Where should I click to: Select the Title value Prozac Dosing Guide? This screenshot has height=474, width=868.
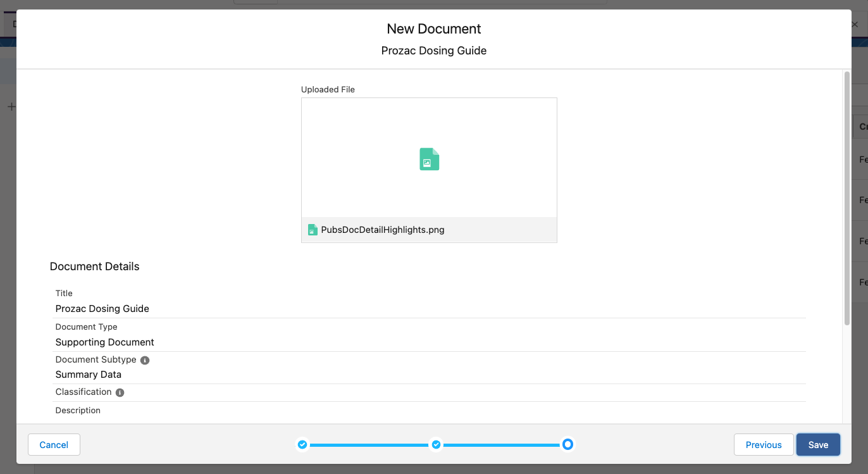click(x=102, y=309)
